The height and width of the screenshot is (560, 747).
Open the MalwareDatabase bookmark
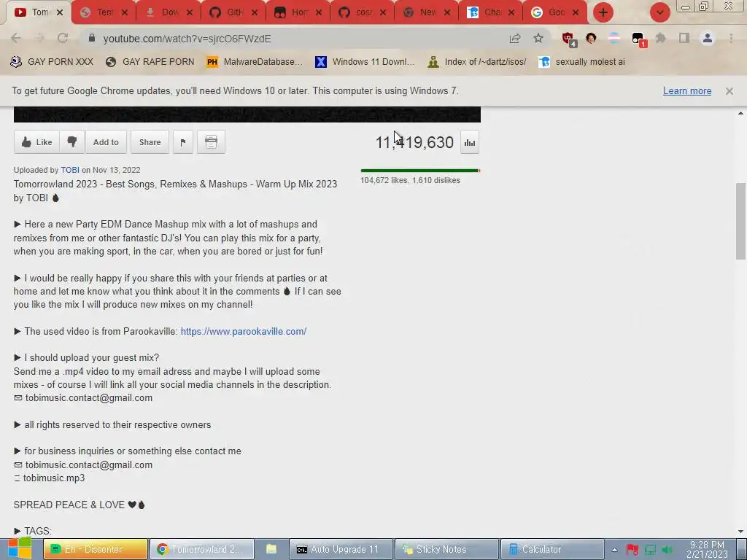255,62
